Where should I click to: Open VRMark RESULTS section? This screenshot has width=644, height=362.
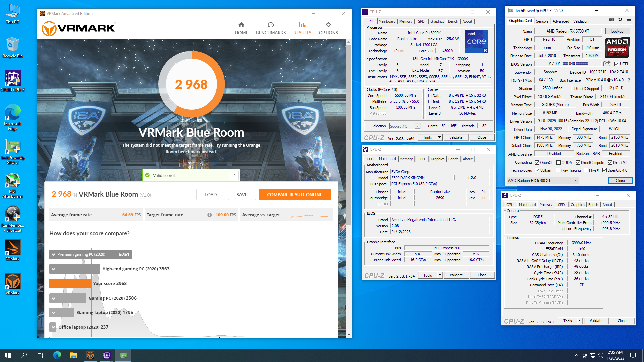coord(302,28)
